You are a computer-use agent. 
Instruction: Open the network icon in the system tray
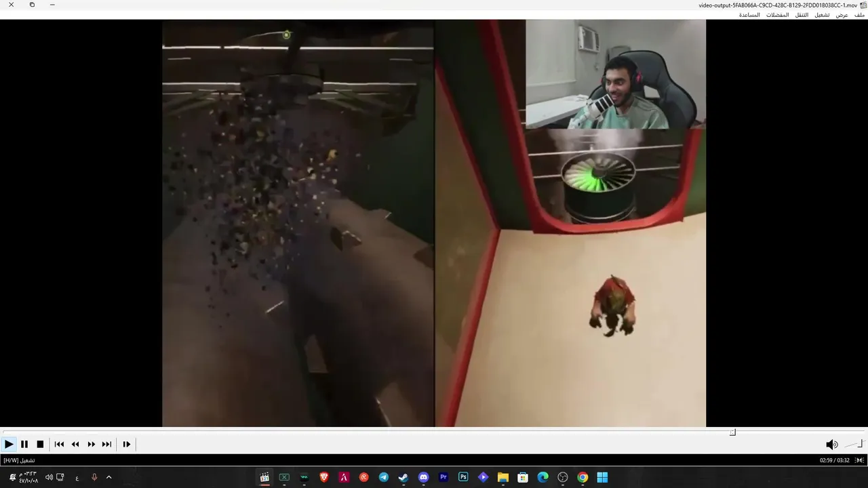tap(60, 477)
